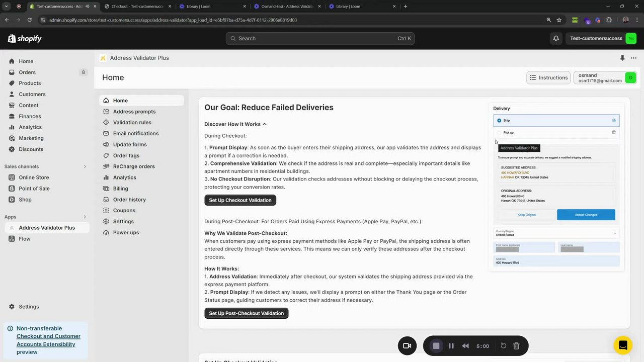Open Power ups page
The height and width of the screenshot is (362, 644).
[126, 233]
